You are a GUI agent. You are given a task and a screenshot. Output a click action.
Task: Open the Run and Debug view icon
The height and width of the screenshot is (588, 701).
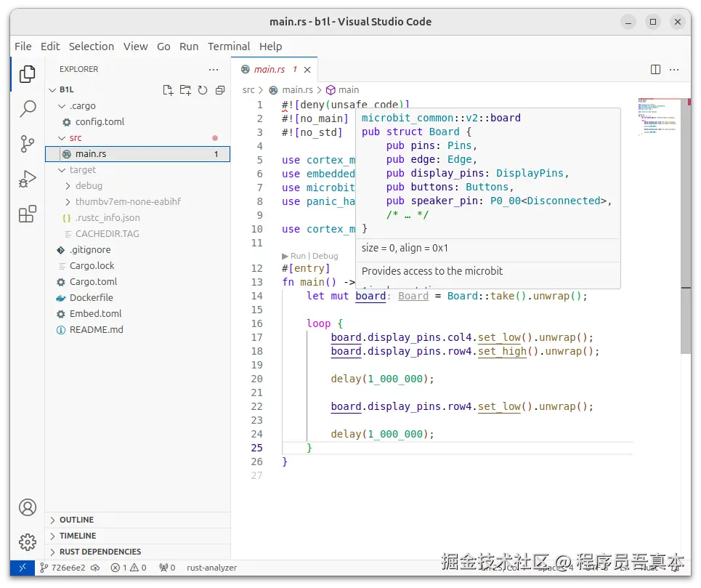tap(28, 179)
